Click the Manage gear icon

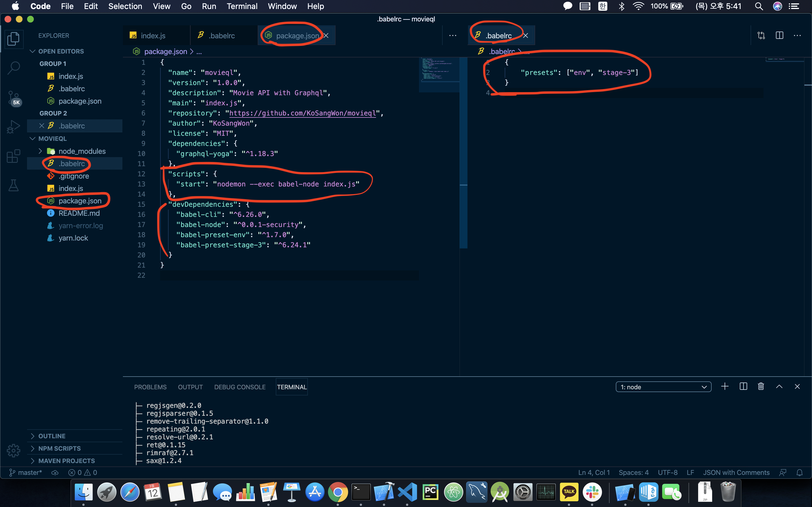pos(14,450)
